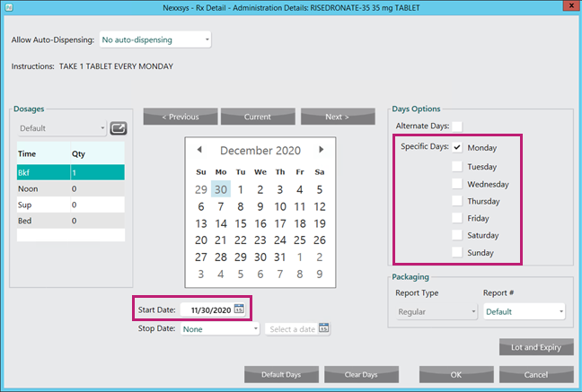Click the Start Date input field
The height and width of the screenshot is (392, 582).
pos(205,309)
